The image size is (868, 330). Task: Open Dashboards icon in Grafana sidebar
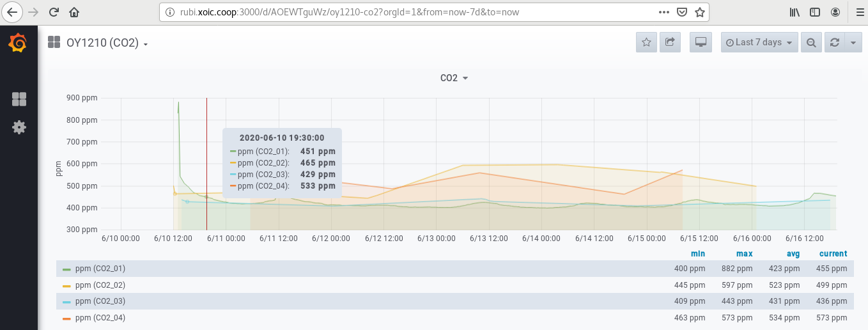click(19, 99)
